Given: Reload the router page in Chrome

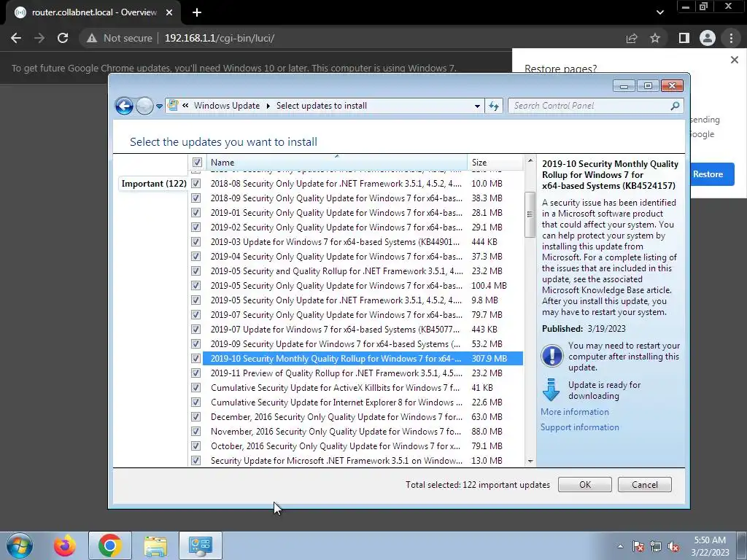Looking at the screenshot, I should click(63, 38).
